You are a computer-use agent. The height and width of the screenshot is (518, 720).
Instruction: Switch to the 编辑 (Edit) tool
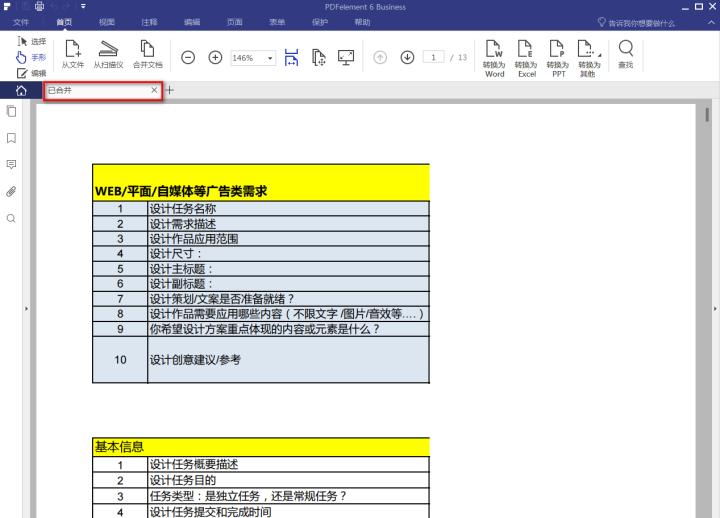pyautogui.click(x=31, y=73)
